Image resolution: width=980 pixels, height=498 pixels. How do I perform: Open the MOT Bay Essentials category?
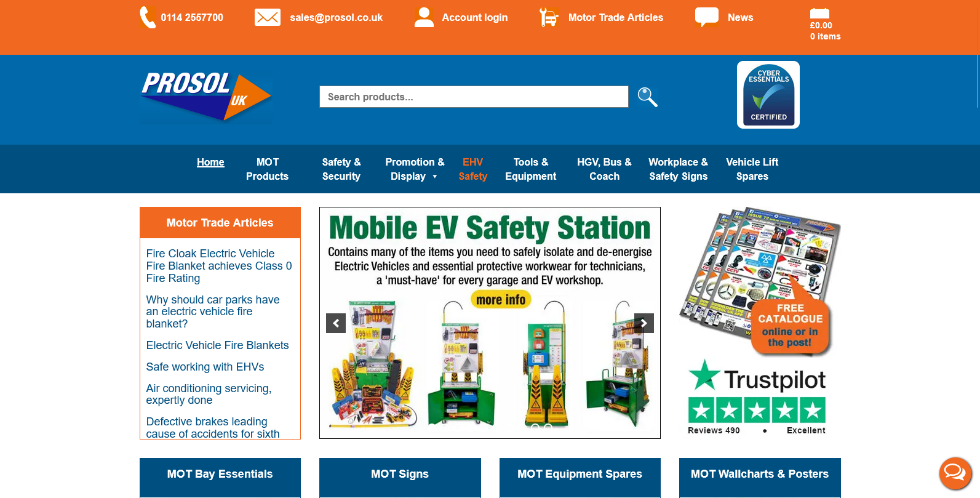coord(220,474)
